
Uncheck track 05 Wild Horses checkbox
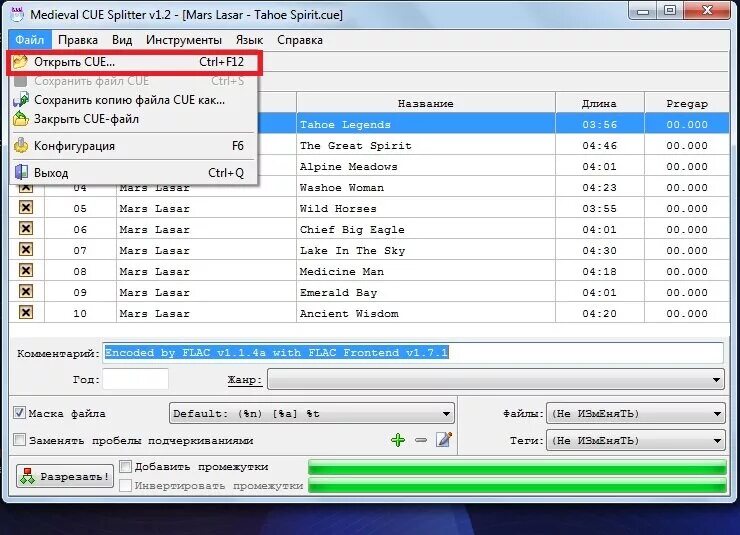(26, 208)
